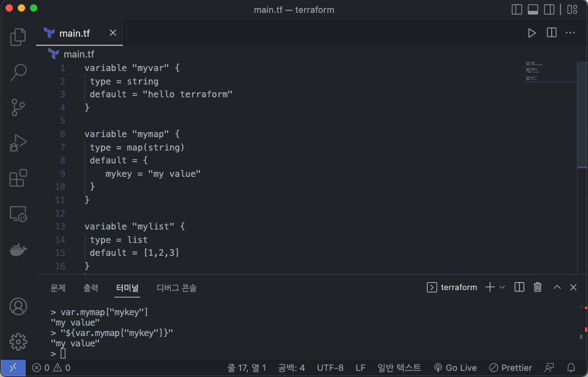Open Customize Layout options

click(572, 9)
